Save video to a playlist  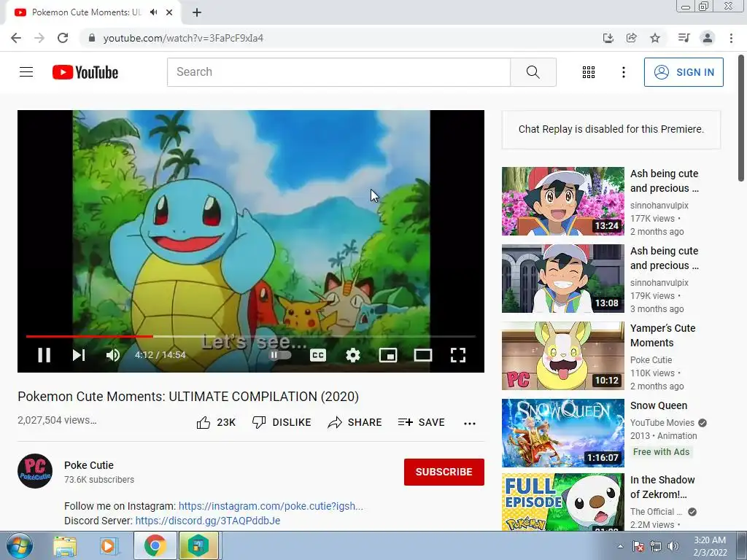point(421,422)
